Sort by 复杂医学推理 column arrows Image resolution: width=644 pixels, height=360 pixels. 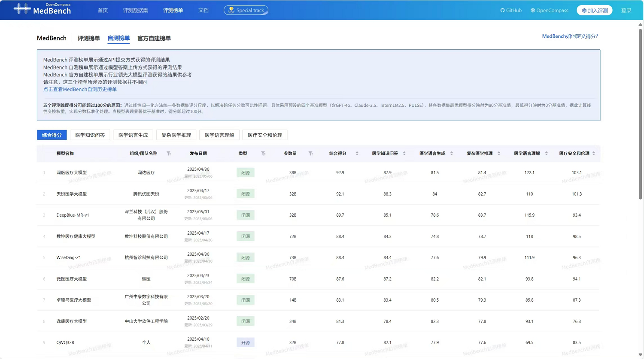point(499,154)
